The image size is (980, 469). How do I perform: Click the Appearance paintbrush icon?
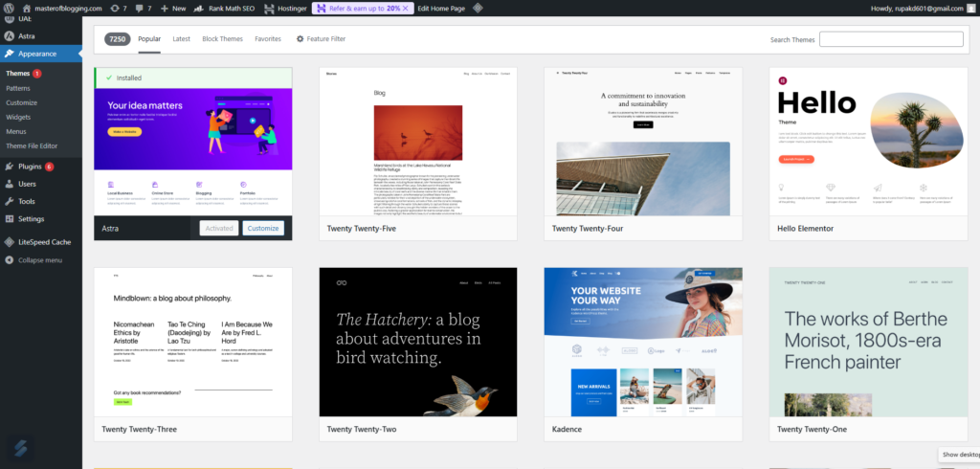pyautogui.click(x=9, y=54)
